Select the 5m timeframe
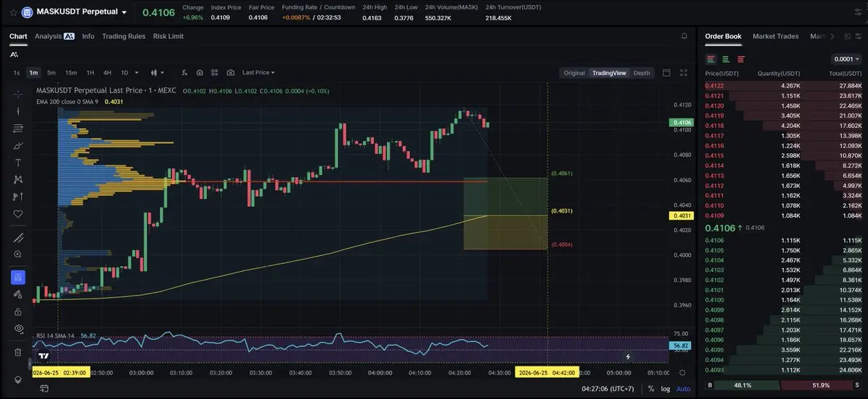The image size is (868, 399). [51, 72]
